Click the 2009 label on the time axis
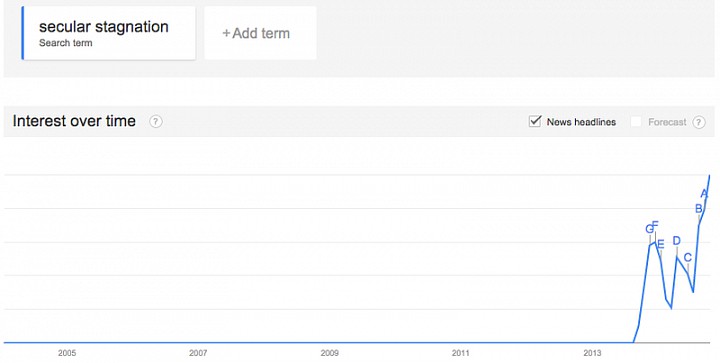 click(329, 353)
